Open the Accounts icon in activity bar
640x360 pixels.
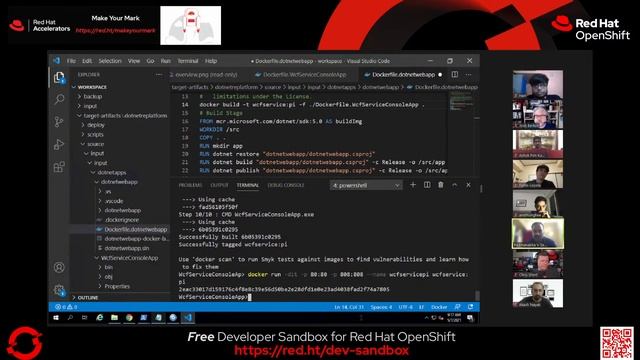[x=59, y=267]
